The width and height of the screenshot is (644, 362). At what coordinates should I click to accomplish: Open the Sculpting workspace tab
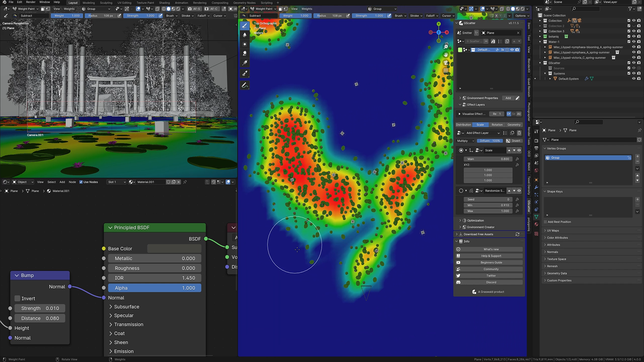coord(106,3)
